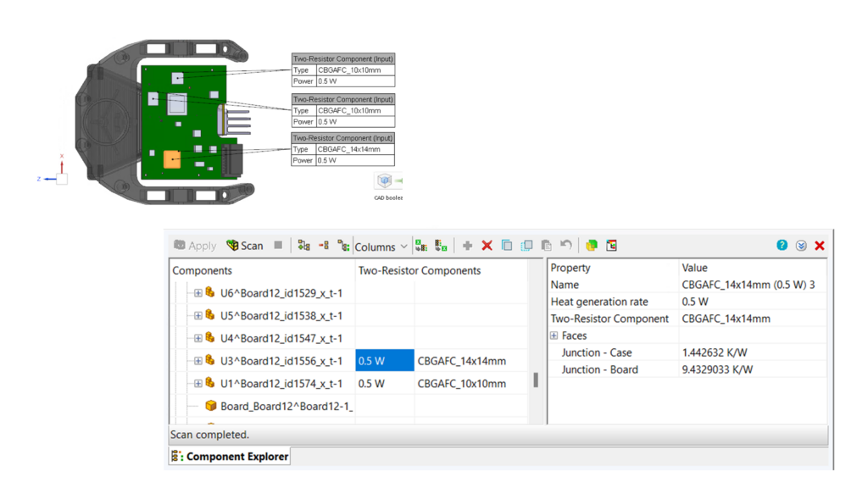The image size is (868, 488).
Task: Expand the U3^Board12_id1556_x_t-1 node
Action: click(198, 361)
